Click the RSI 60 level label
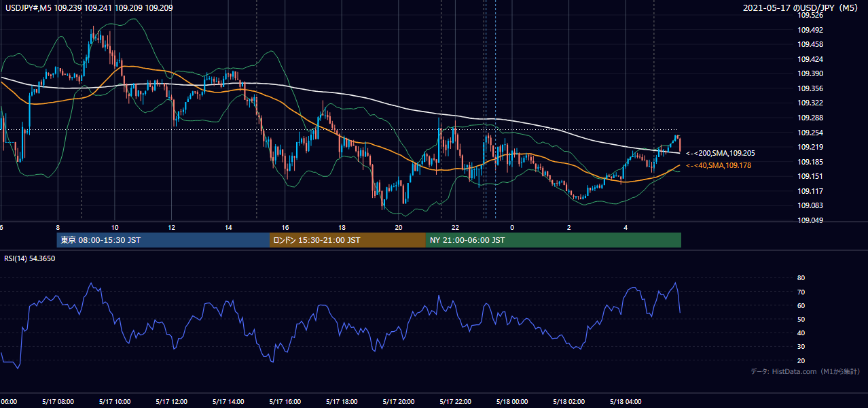Screen dimensions: 868x408 pyautogui.click(x=801, y=305)
